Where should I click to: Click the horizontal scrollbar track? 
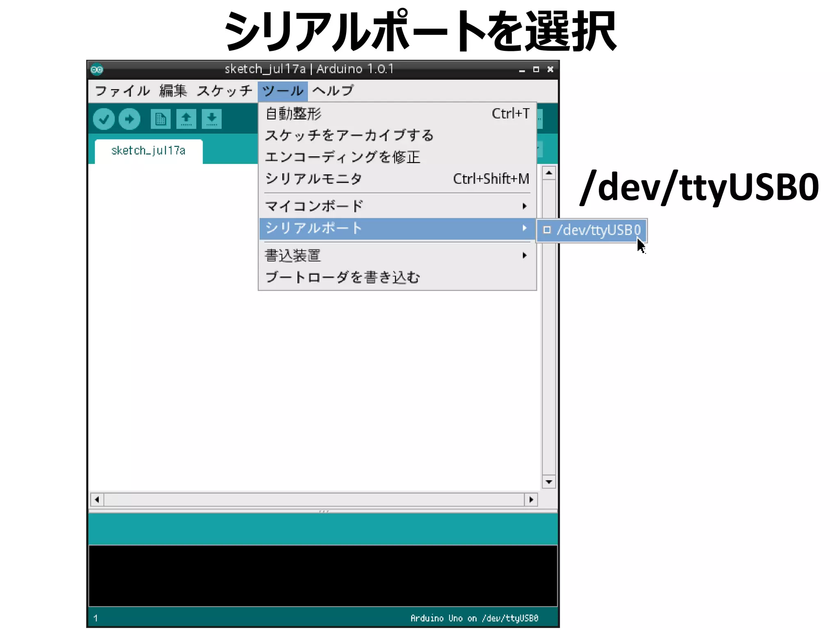(314, 500)
